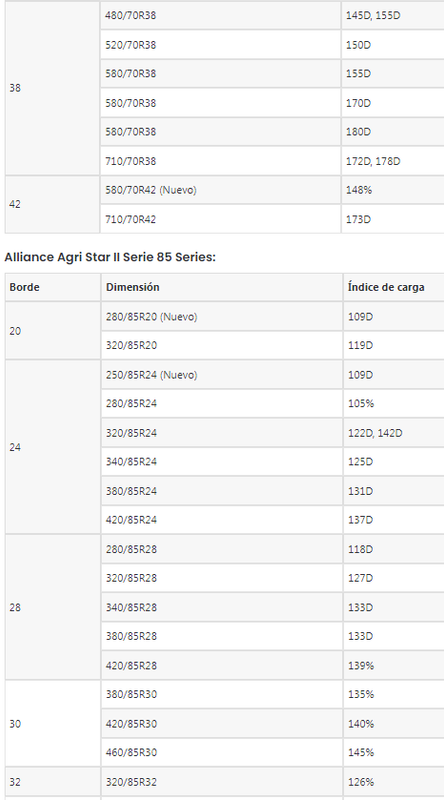This screenshot has height=800, width=444.
Task: Click the 'Dimensión' column header
Action: tap(221, 287)
